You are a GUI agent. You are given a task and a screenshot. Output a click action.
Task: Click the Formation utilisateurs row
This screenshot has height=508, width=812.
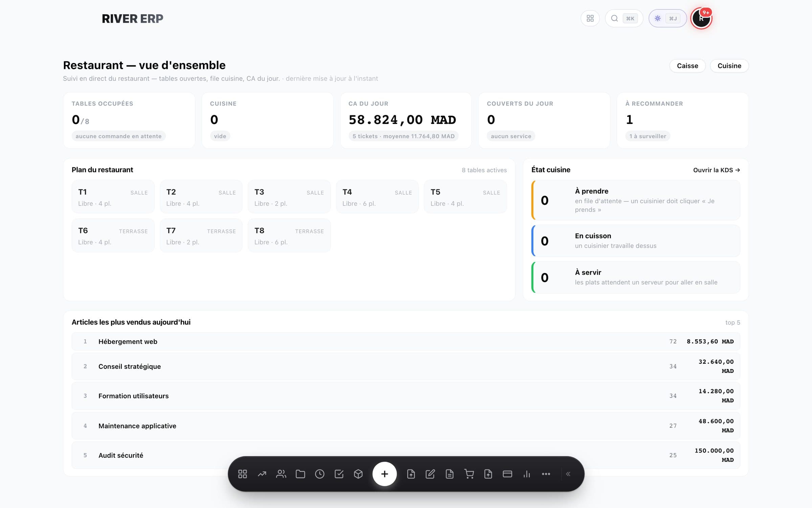(x=406, y=396)
